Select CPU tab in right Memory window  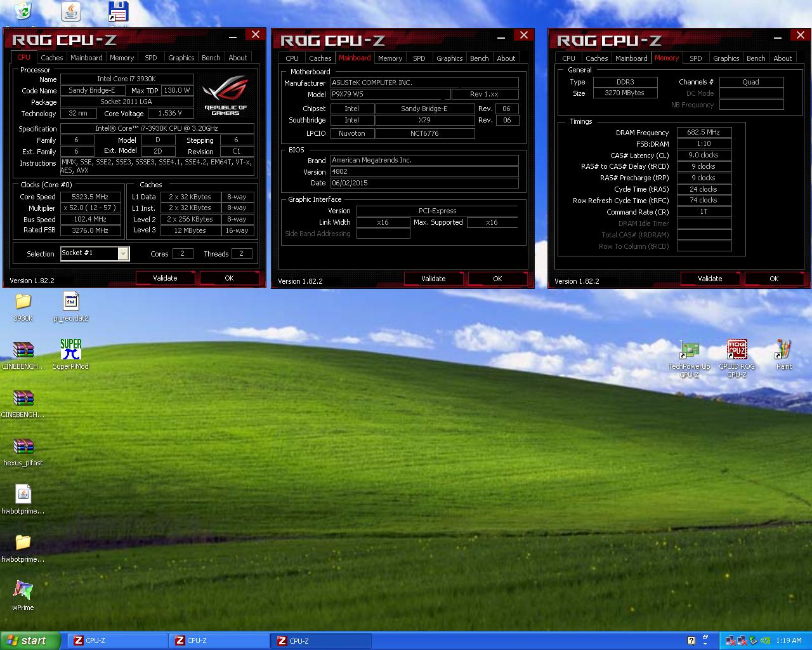(x=569, y=58)
